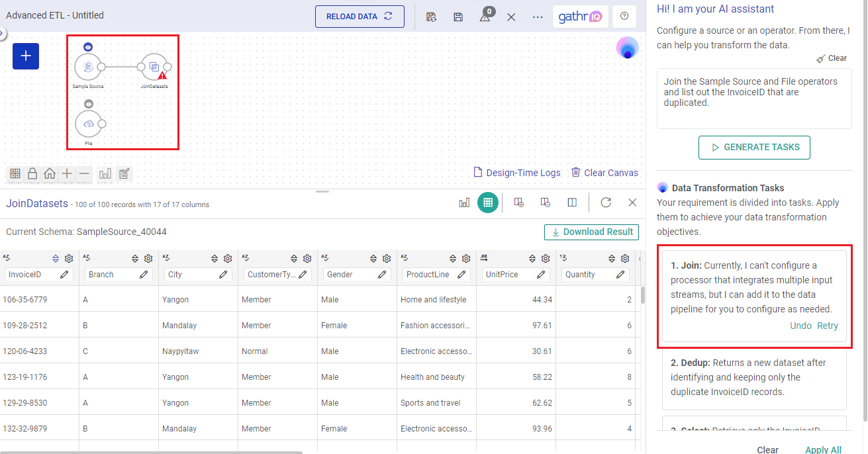
Task: Open the three-dots more options menu
Action: 538,17
